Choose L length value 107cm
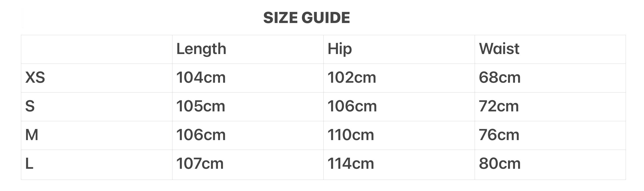Screen dimensions: 644x191 point(200,164)
